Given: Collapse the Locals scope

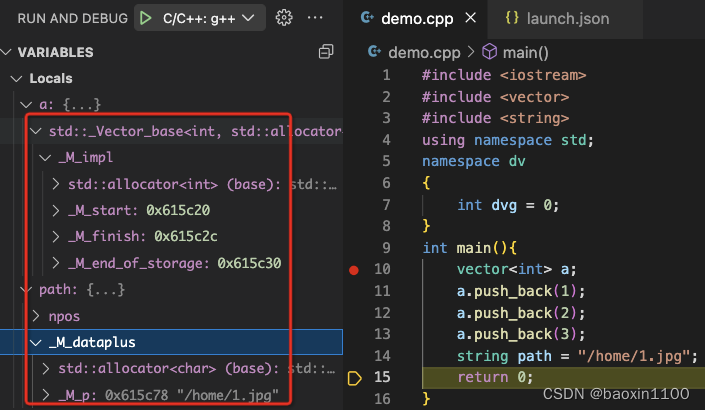Looking at the screenshot, I should [x=17, y=79].
